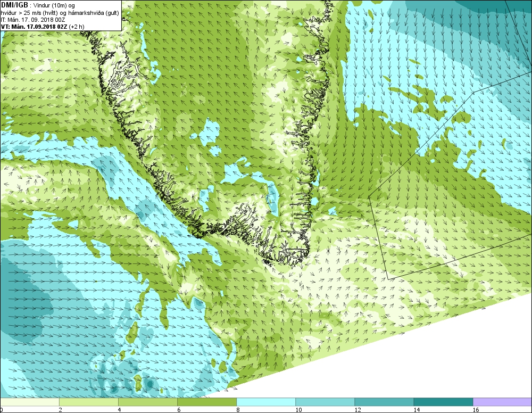Click the 10–12 m/s turquoise legend swatch
This screenshot has width=532, height=413.
click(325, 402)
